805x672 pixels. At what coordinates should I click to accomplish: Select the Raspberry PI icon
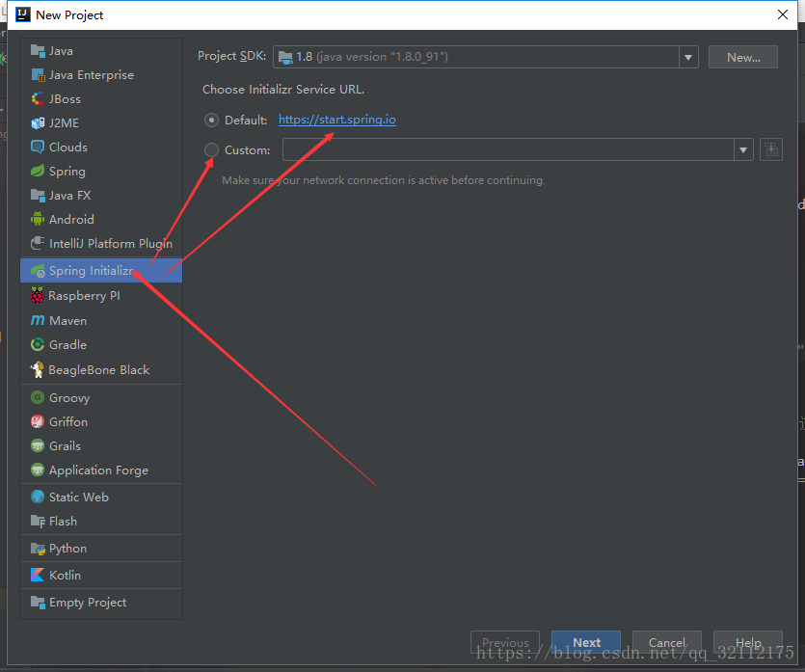tap(37, 295)
